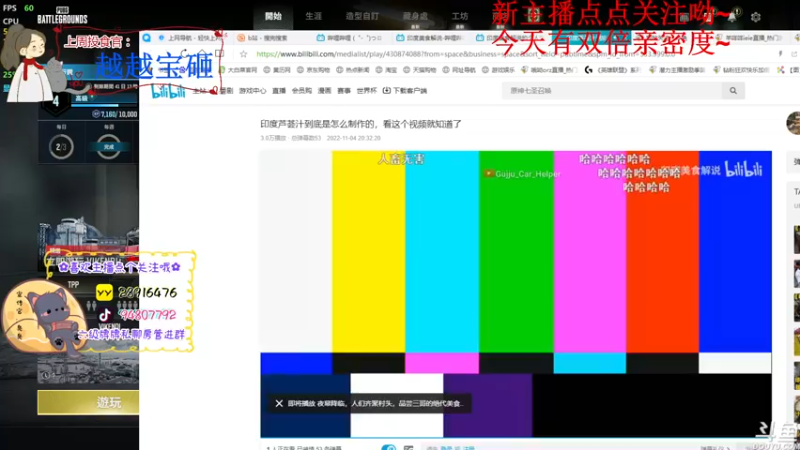Click 下载客户端 link
Viewport: 800px width, 450px height.
[410, 91]
